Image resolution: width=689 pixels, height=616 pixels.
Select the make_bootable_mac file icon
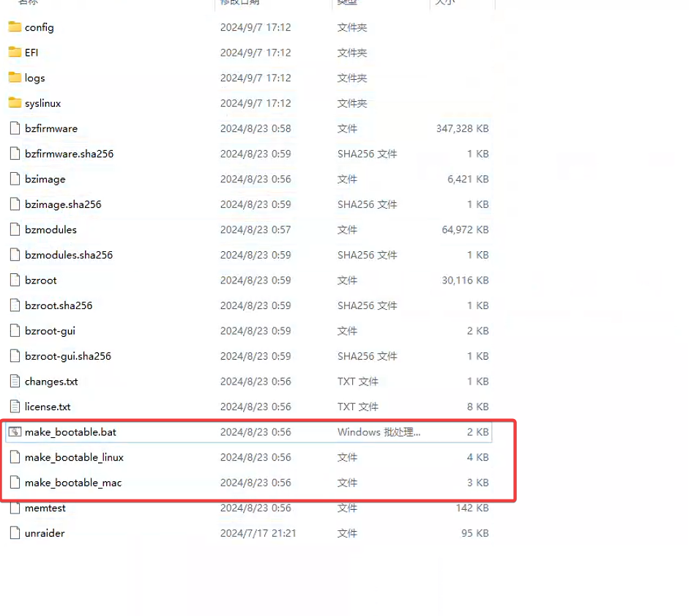[15, 483]
